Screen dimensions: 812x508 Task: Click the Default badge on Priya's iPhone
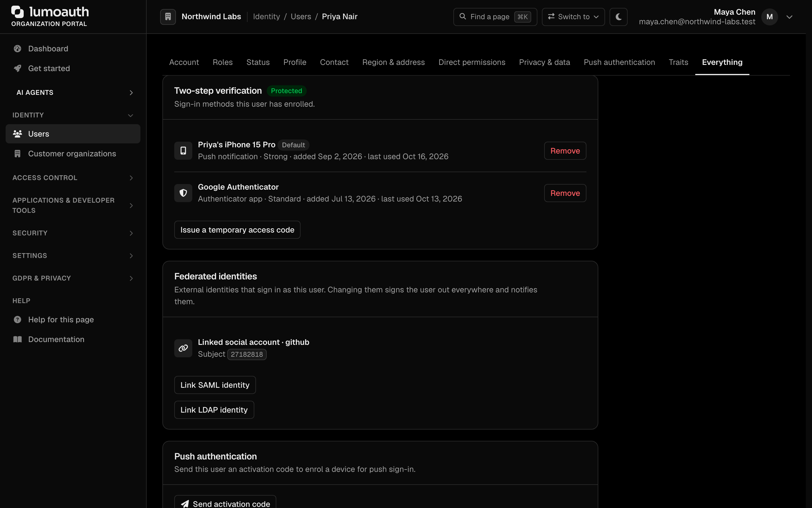293,145
